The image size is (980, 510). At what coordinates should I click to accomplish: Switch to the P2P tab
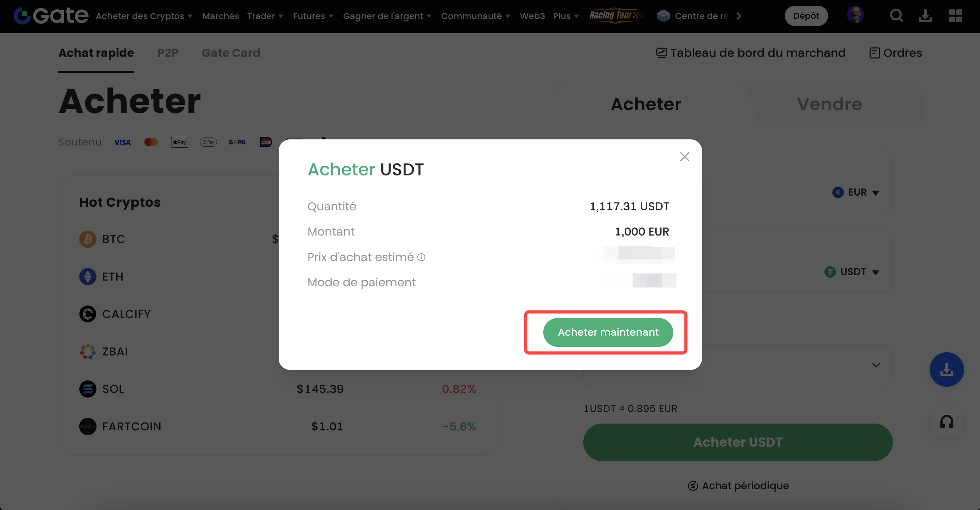point(168,53)
